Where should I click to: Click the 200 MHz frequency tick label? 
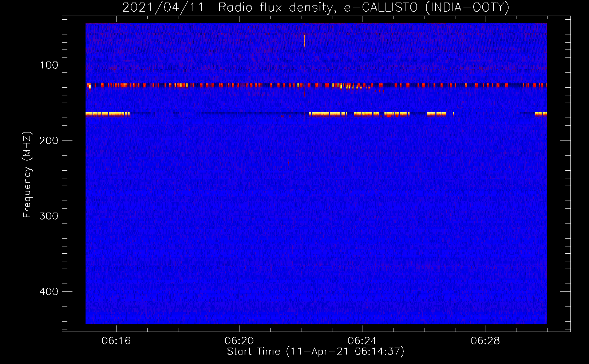tap(49, 141)
